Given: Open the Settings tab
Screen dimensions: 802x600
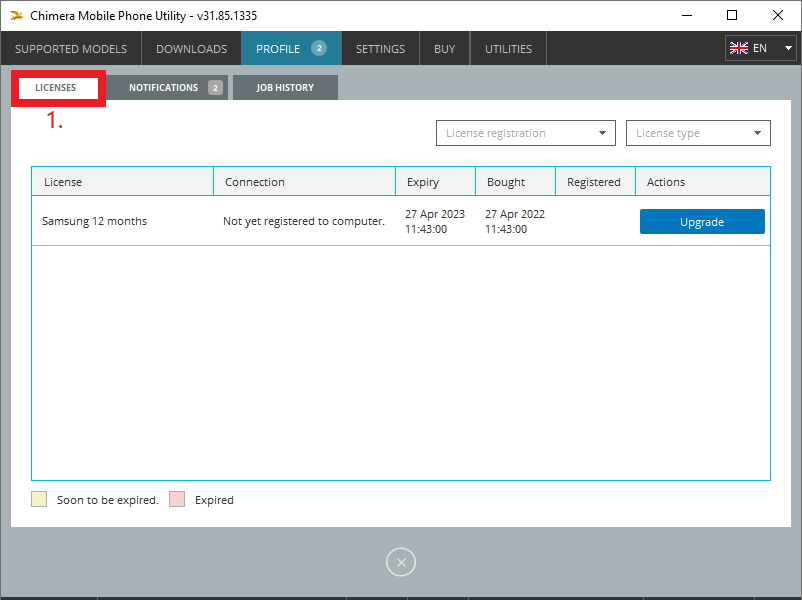Looking at the screenshot, I should click(x=380, y=49).
